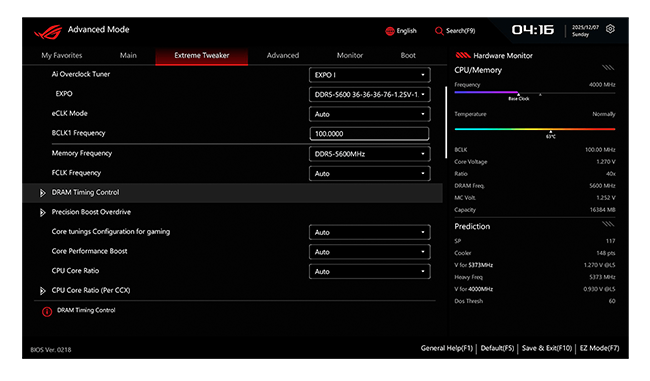Click the Memory Frequency label
Viewport: 650px width, 381px height.
pyautogui.click(x=82, y=153)
